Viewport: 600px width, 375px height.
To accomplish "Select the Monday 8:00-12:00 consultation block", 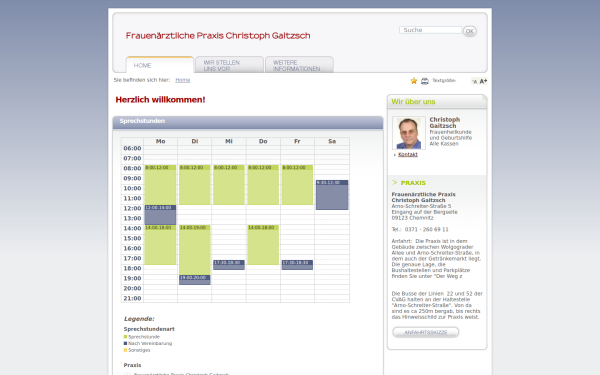I will (160, 185).
